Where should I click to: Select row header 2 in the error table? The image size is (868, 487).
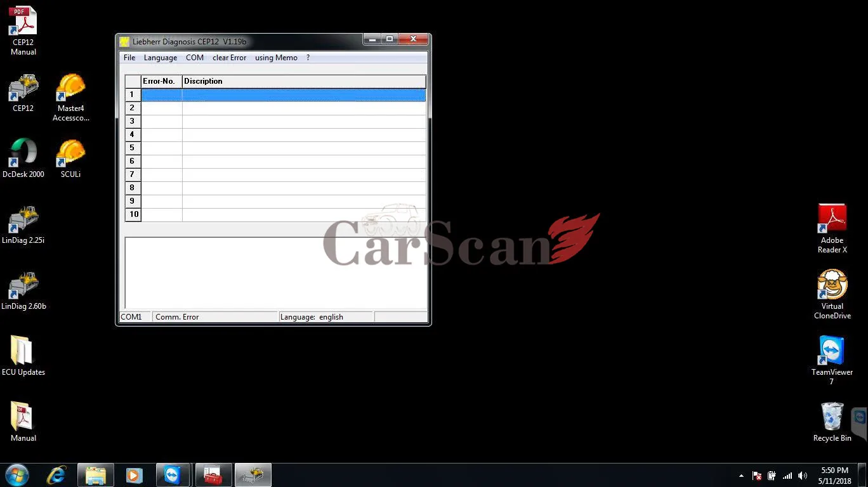pos(133,108)
